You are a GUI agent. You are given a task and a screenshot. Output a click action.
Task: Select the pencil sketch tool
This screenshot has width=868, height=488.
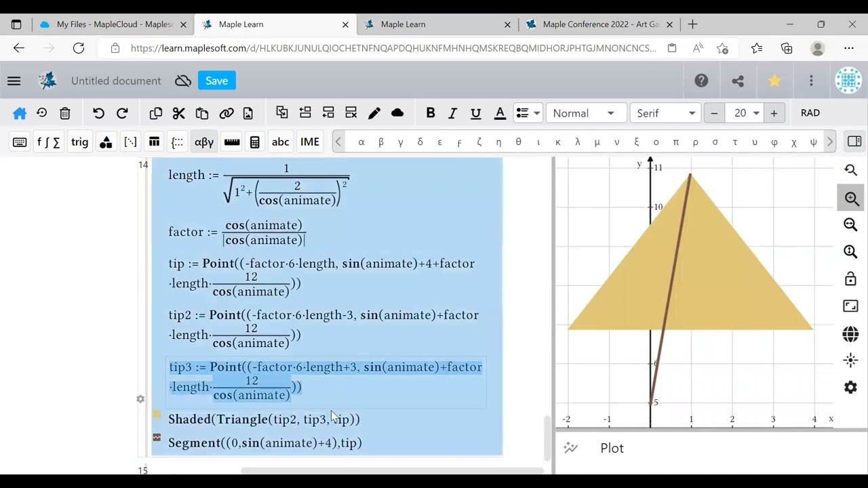(374, 113)
